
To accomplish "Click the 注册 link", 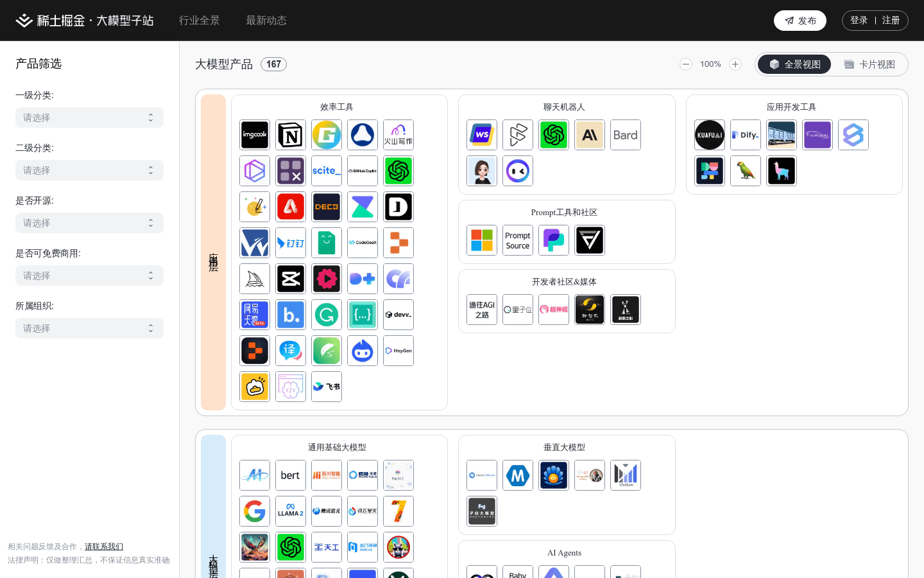I will (x=891, y=21).
